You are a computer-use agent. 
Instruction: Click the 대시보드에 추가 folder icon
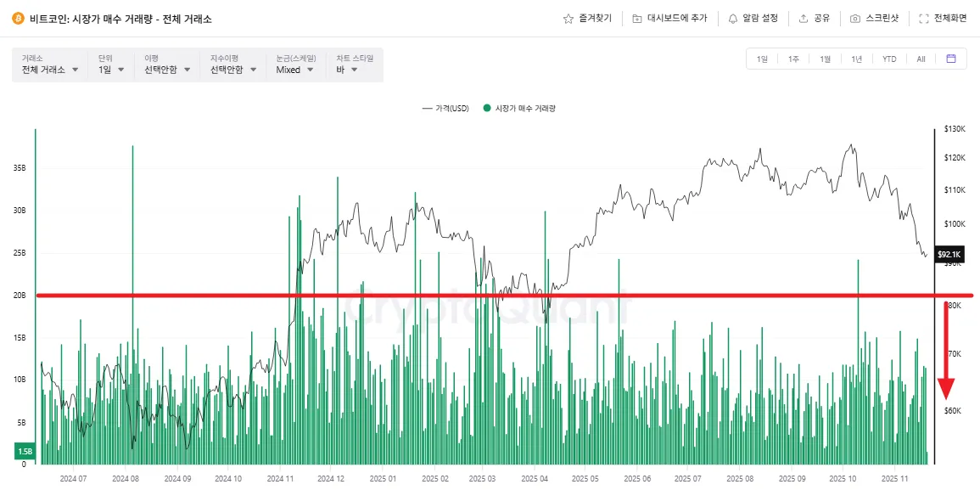[x=637, y=18]
